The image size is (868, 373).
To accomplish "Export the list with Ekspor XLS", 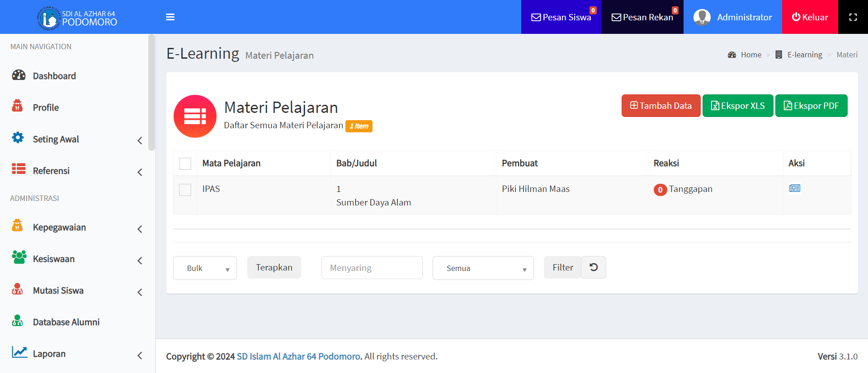I will [x=737, y=106].
